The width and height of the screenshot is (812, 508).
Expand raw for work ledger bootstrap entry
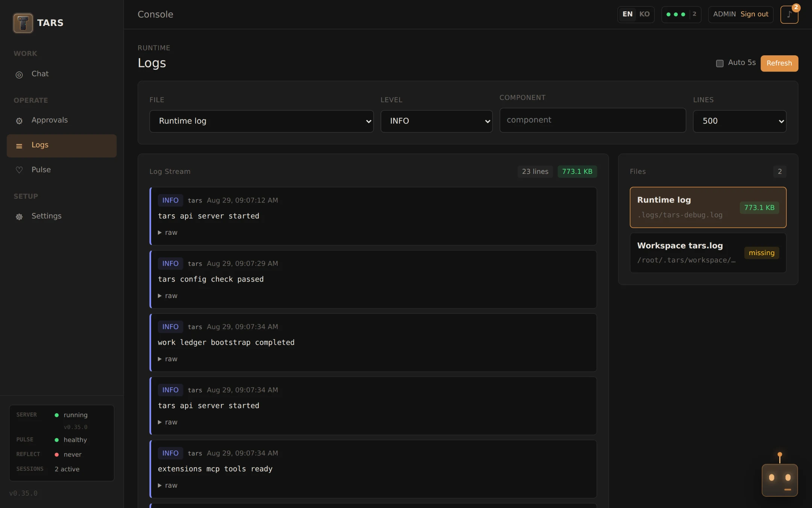(x=167, y=359)
